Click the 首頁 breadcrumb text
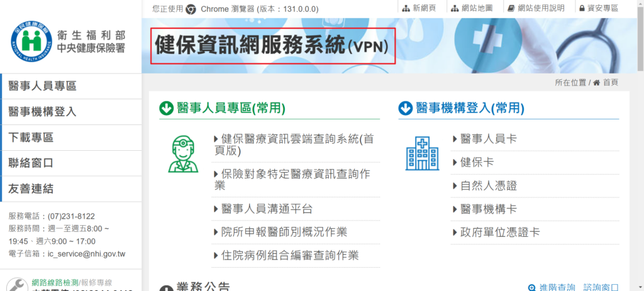This screenshot has width=644, height=291. [610, 82]
